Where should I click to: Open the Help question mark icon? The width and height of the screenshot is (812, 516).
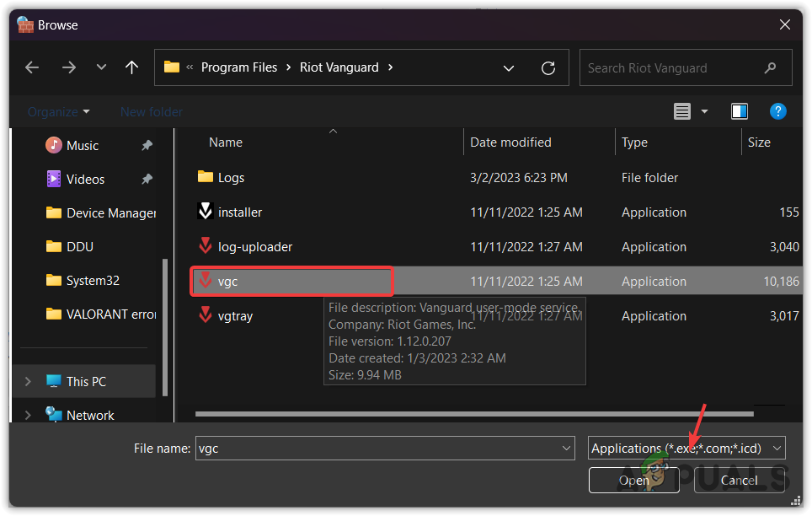(x=778, y=111)
